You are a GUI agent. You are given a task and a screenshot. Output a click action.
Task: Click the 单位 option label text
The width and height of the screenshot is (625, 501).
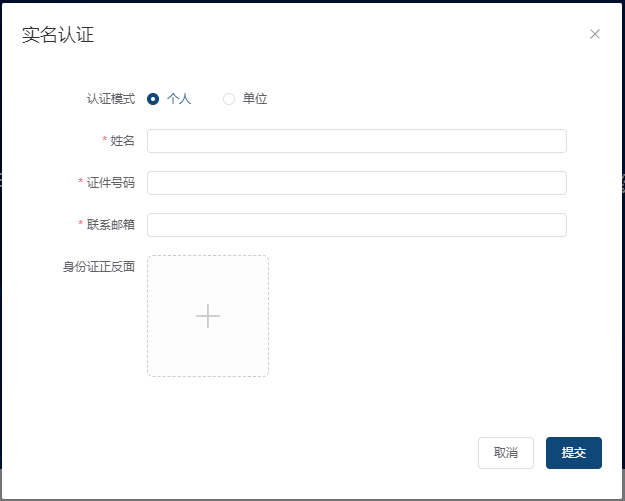(255, 99)
